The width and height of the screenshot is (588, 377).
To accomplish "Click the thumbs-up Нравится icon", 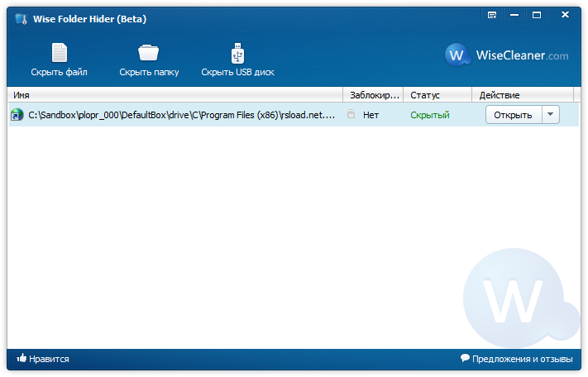I will (22, 358).
